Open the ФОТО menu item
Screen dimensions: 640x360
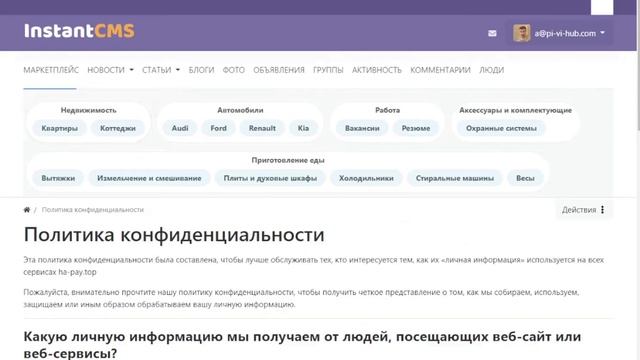[x=233, y=70]
